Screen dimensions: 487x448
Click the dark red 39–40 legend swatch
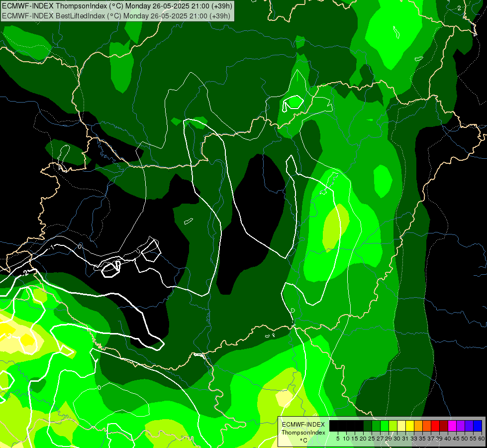coord(444,426)
